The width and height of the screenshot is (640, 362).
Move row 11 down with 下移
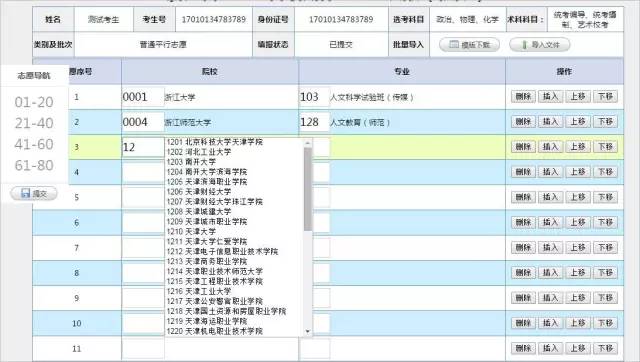tap(605, 348)
